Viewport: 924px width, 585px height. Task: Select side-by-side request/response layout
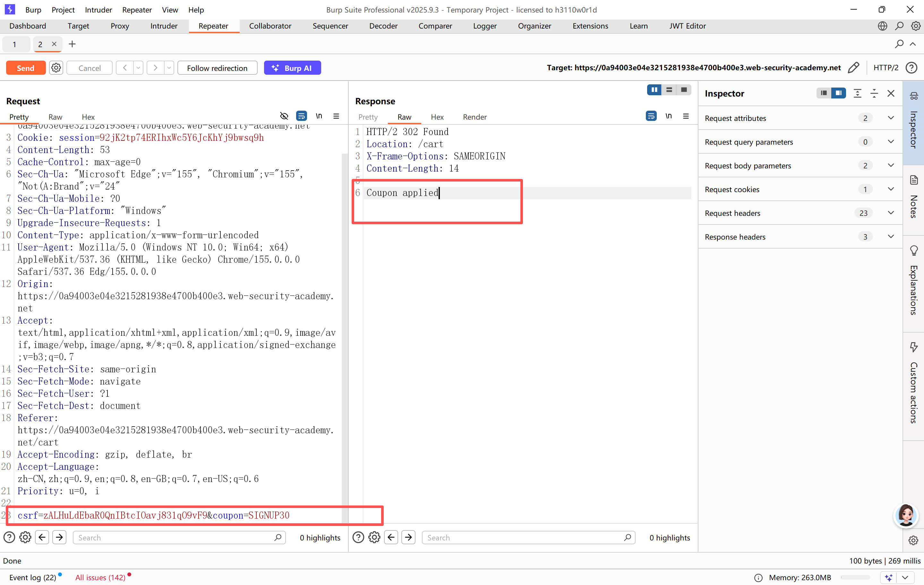[654, 90]
